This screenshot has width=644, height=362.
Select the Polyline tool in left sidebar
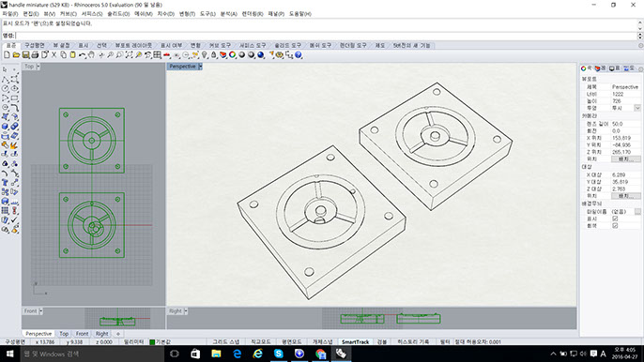pos(5,79)
